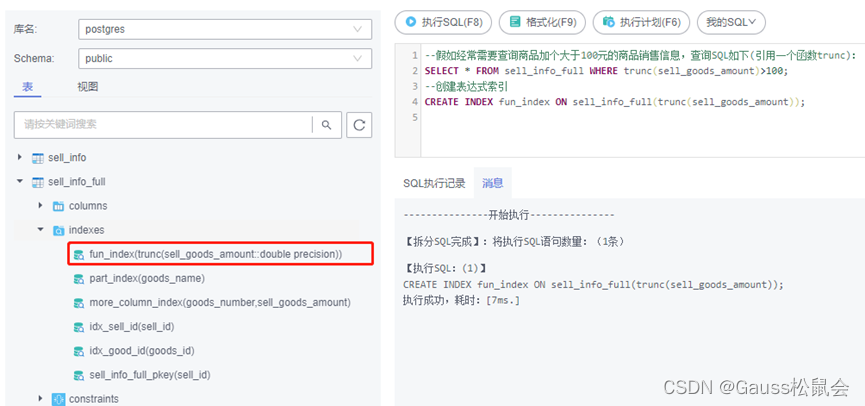Switch to the 表 tab

click(28, 87)
